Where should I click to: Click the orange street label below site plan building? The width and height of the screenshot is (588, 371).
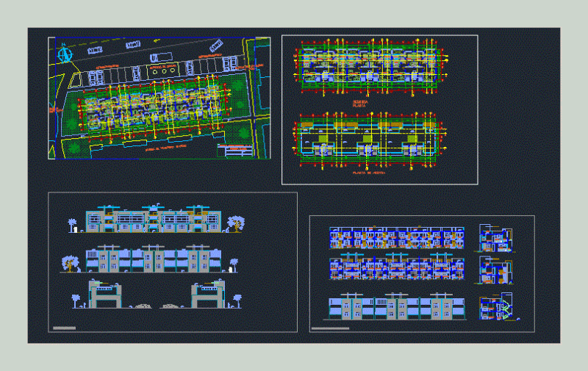point(166,148)
